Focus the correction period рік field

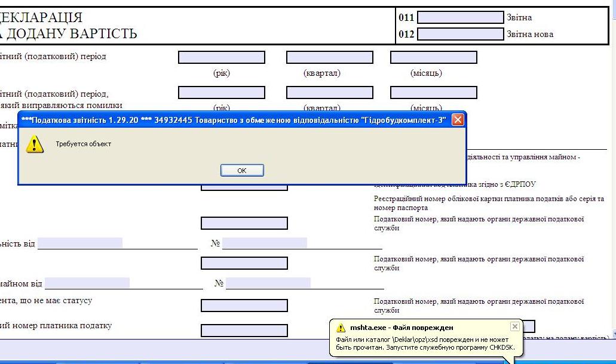221,92
